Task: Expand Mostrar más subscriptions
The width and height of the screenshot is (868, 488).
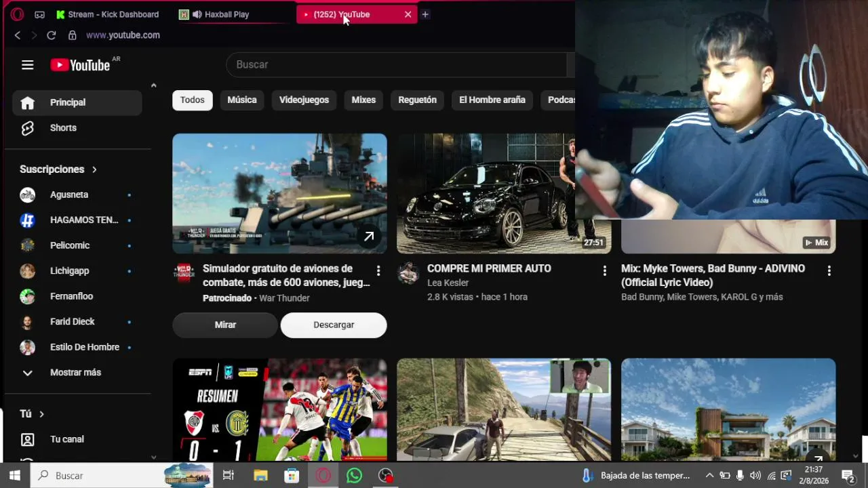Action: coord(77,373)
